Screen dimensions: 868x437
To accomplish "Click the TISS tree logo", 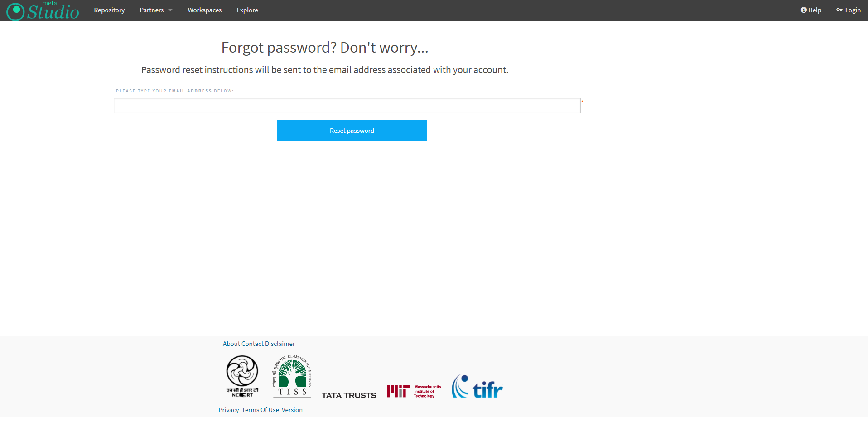I will point(292,376).
